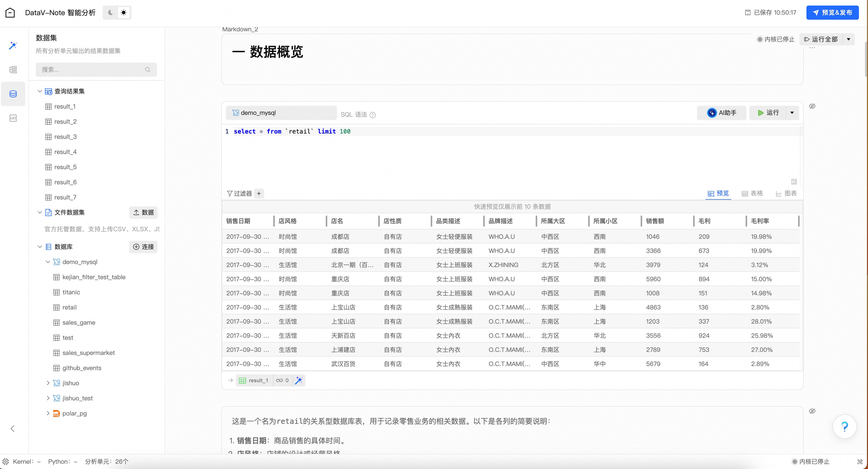Click the AI wand icon beside result_1
Image resolution: width=868 pixels, height=469 pixels.
(299, 381)
